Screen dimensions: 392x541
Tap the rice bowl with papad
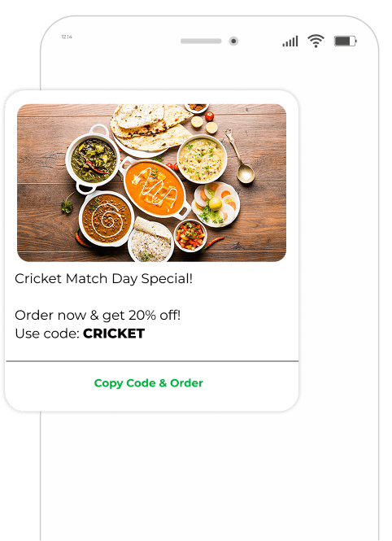[150, 240]
